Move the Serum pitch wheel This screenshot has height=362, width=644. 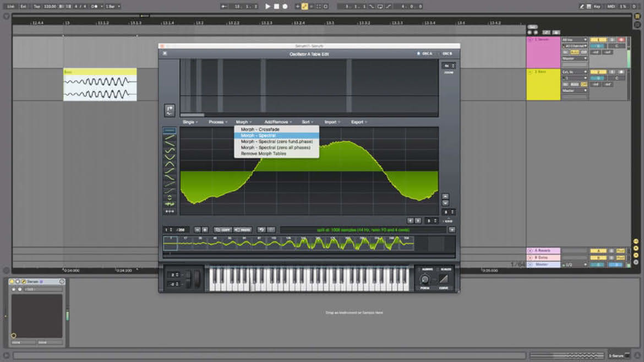click(x=188, y=279)
